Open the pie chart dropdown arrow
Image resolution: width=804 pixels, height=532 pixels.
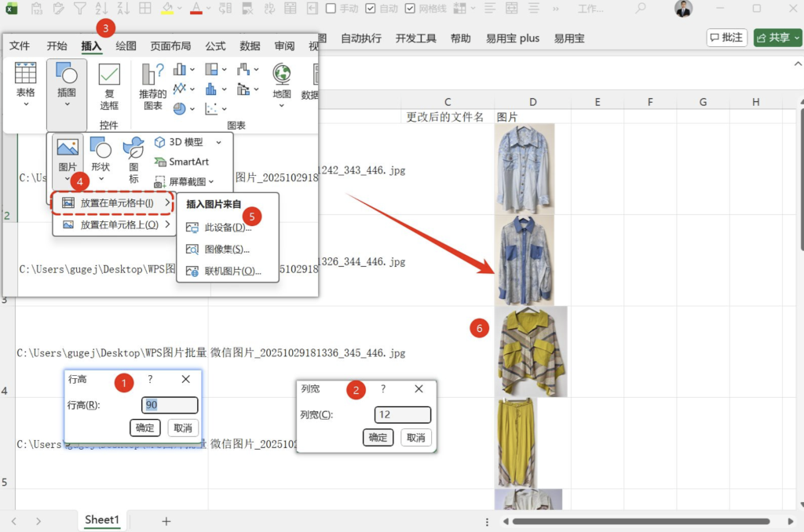tap(192, 109)
